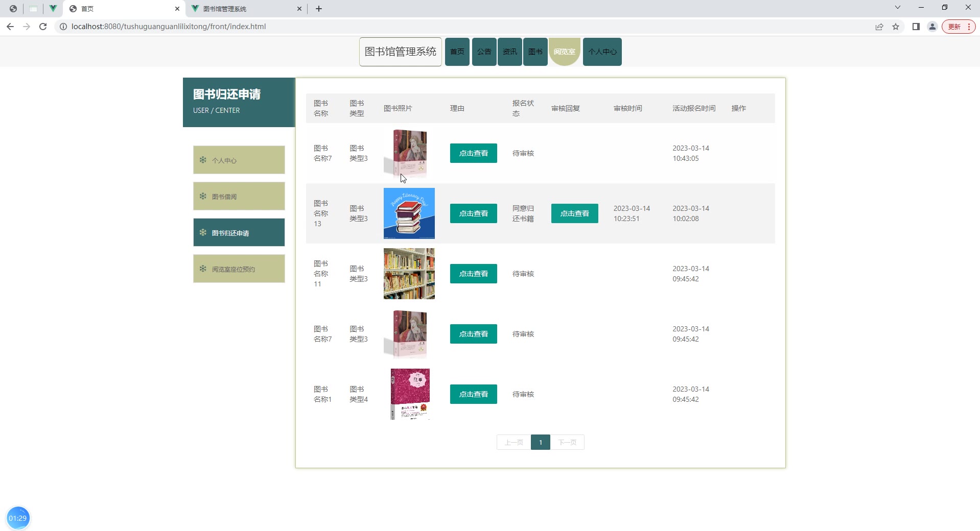This screenshot has height=531, width=980.
Task: Click the 下一页 next page button
Action: pos(567,442)
